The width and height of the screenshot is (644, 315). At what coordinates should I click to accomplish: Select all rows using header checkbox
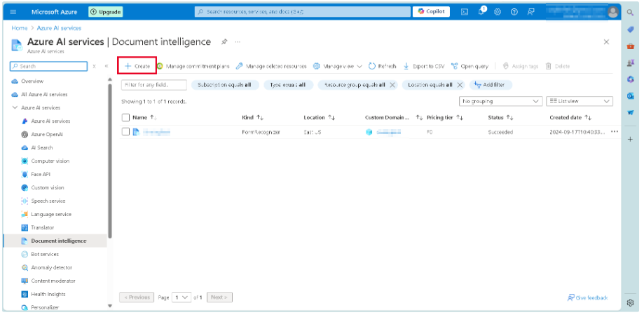coord(126,117)
